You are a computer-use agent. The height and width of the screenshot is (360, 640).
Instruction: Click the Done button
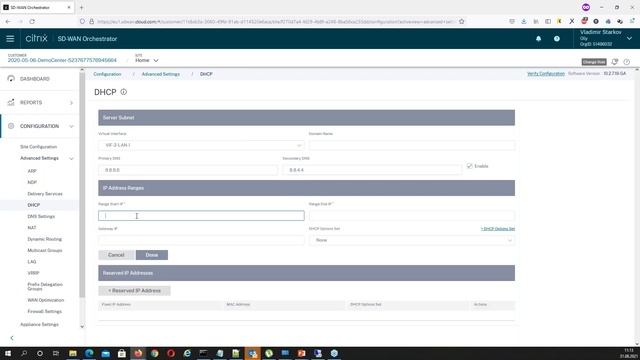click(x=151, y=255)
